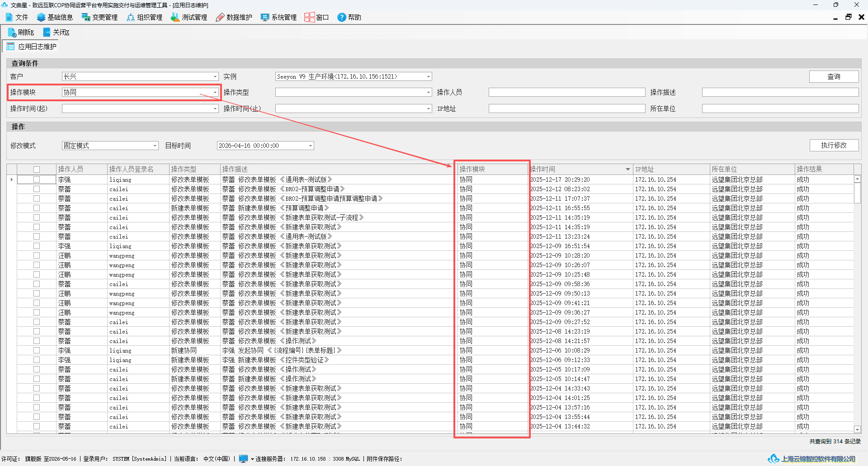Expand the 操作模块 dropdown showing 协同
Screen dimensions: 868x466
(x=215, y=92)
